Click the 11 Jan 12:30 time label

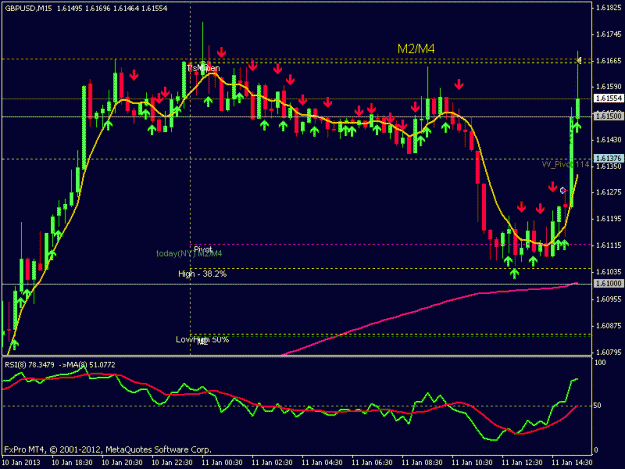pyautogui.click(x=522, y=463)
